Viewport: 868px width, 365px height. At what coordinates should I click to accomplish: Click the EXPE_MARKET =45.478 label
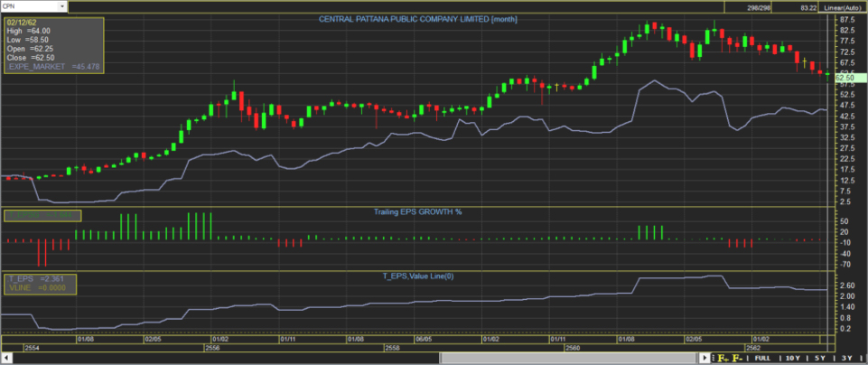tap(53, 67)
